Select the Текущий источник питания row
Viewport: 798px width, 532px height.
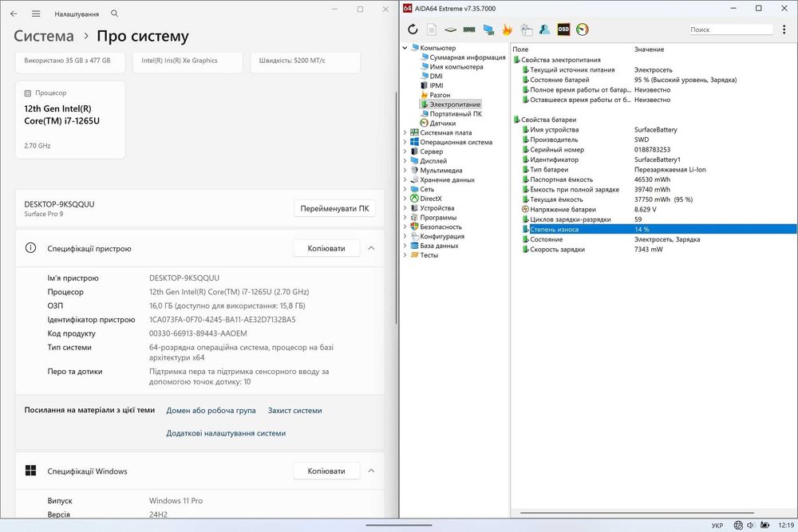[659, 70]
